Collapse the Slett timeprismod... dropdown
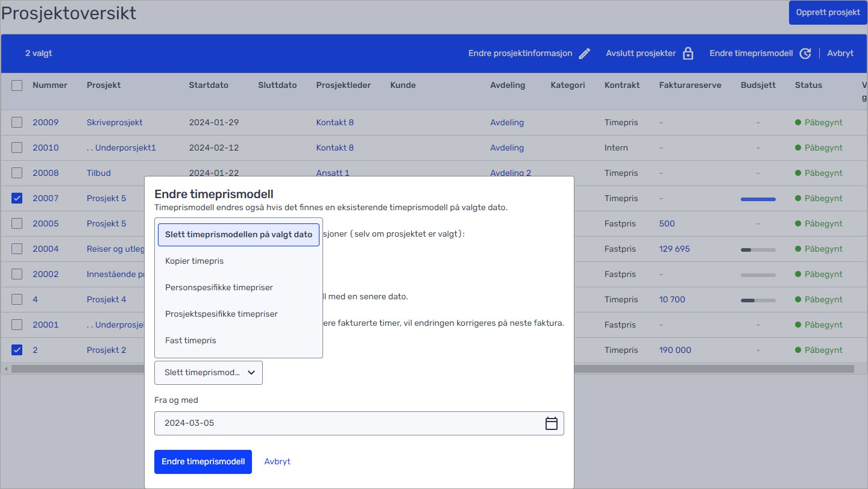The height and width of the screenshot is (489, 868). point(209,373)
